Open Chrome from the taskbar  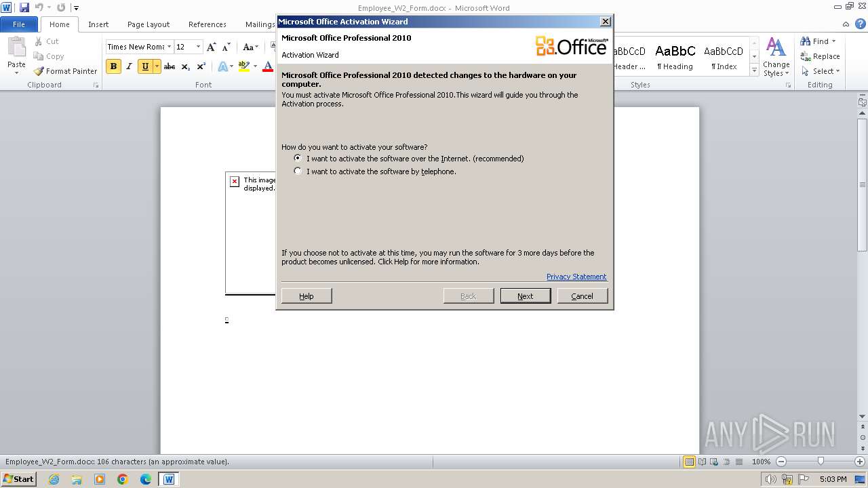click(x=123, y=479)
